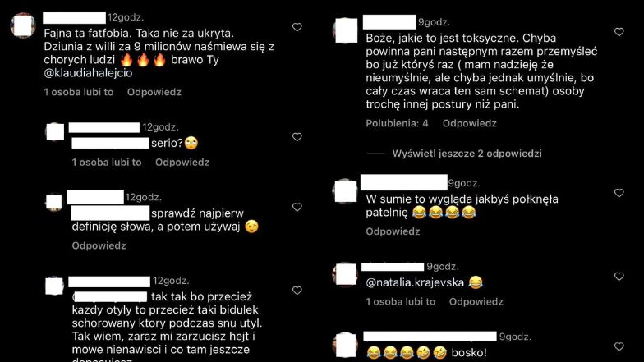Like the 'Fajna ta fatfobia' comment
The height and width of the screenshot is (362, 644).
[x=297, y=27]
